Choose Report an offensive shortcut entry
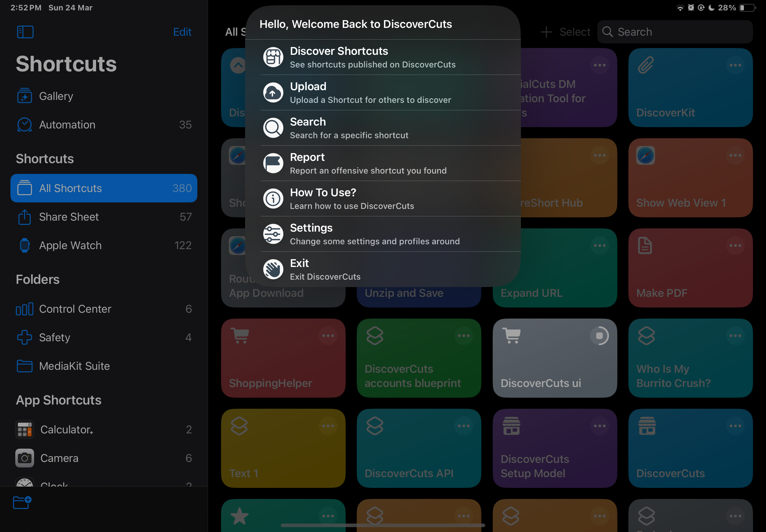The image size is (766, 532). tap(383, 163)
